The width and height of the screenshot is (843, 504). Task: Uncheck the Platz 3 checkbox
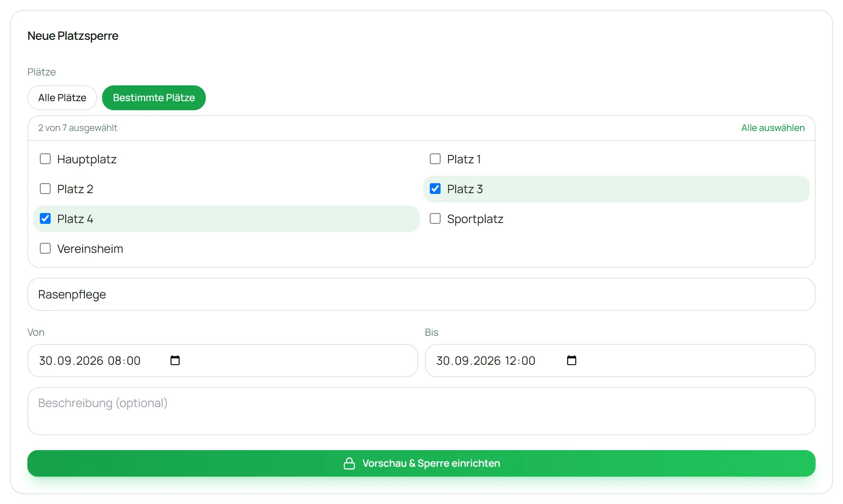[x=435, y=189]
